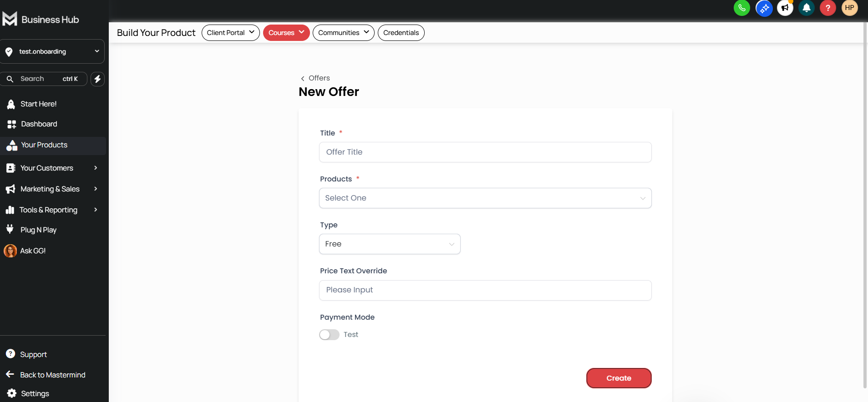Viewport: 868px width, 402px height.
Task: Click the search magnifier icon in sidebar
Action: [x=10, y=79]
